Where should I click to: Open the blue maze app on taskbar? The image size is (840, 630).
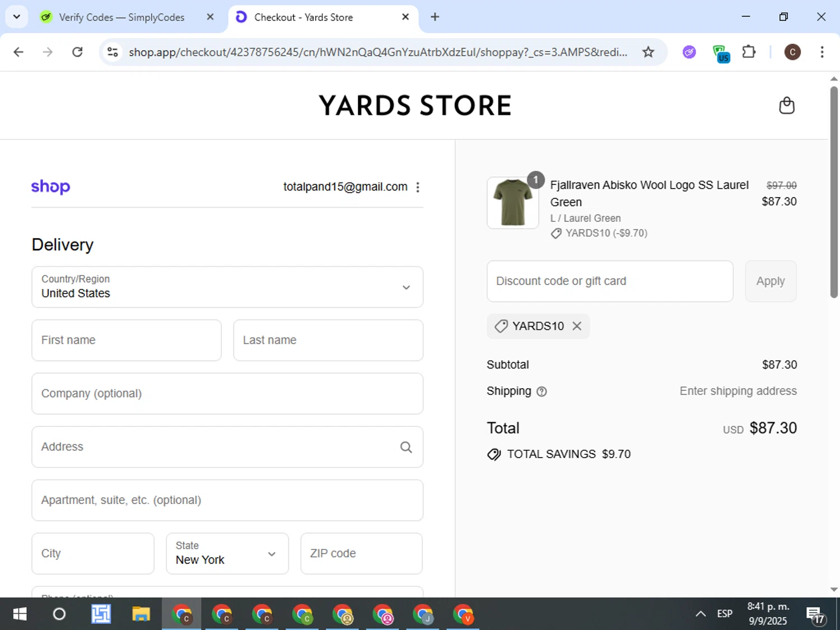coord(101,614)
